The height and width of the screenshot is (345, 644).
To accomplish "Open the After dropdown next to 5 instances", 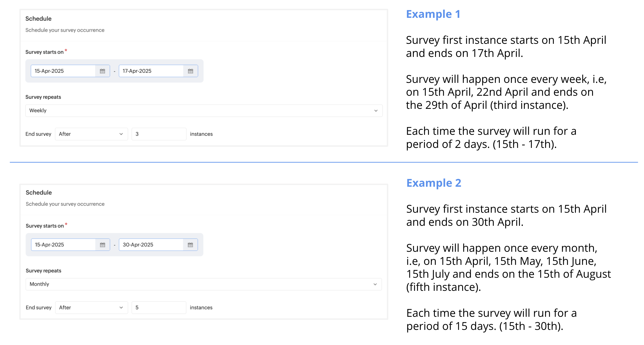I will tap(91, 308).
